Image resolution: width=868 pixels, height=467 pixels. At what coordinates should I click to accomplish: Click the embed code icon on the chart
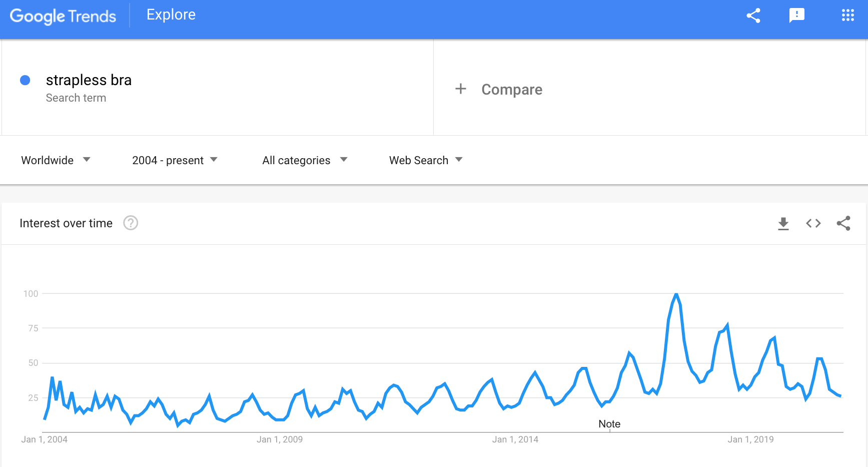(x=813, y=223)
